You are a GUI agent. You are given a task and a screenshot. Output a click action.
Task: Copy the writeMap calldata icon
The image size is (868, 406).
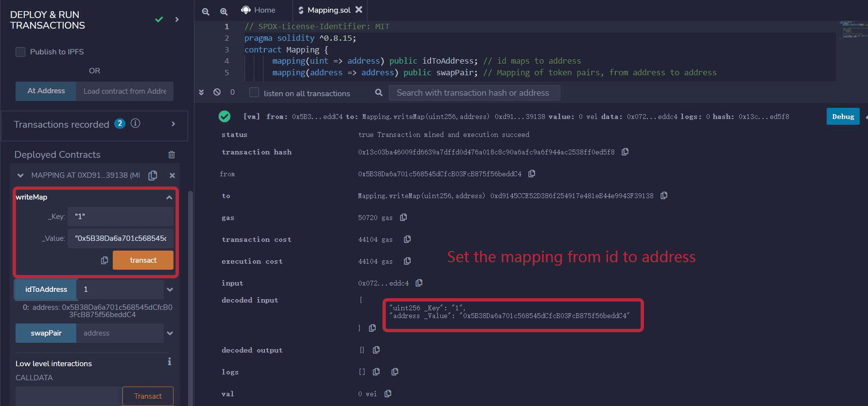[104, 260]
